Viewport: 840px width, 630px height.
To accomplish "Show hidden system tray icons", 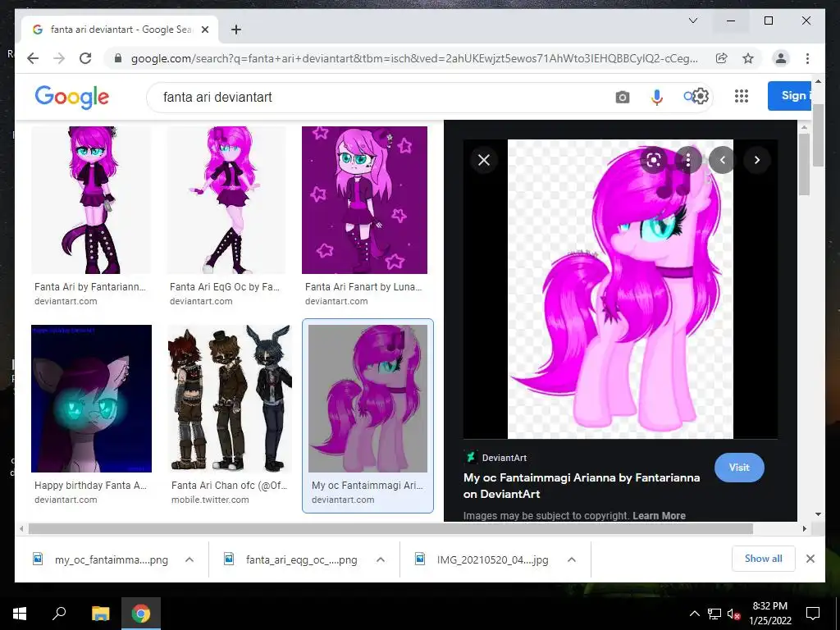I will 694,614.
